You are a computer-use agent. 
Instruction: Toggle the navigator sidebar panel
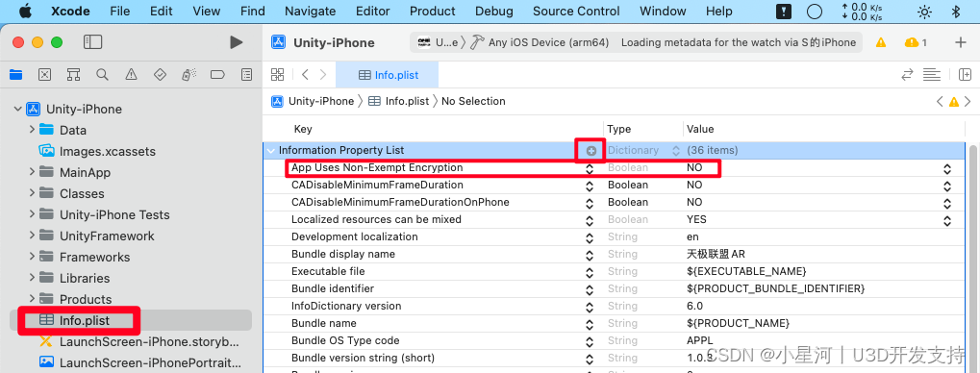92,42
